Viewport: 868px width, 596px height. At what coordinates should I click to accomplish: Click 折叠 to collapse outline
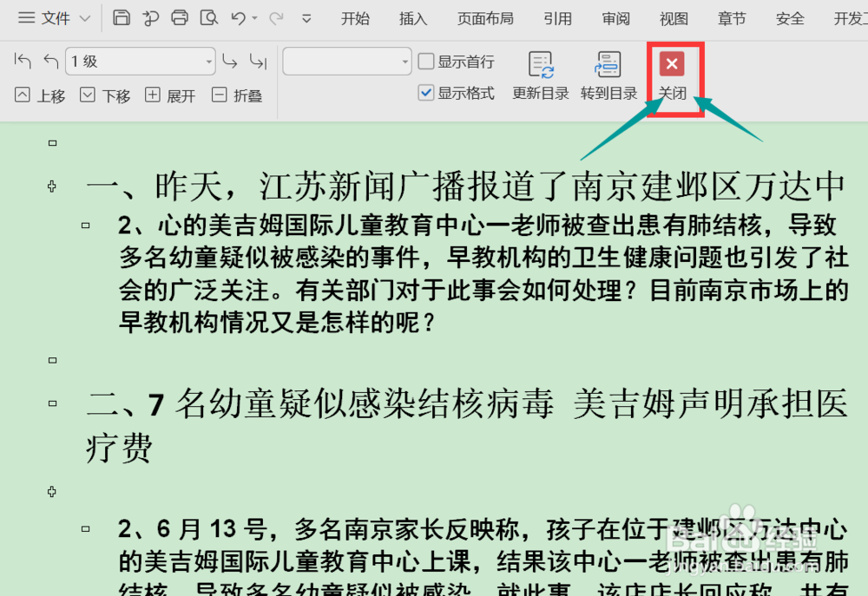237,95
